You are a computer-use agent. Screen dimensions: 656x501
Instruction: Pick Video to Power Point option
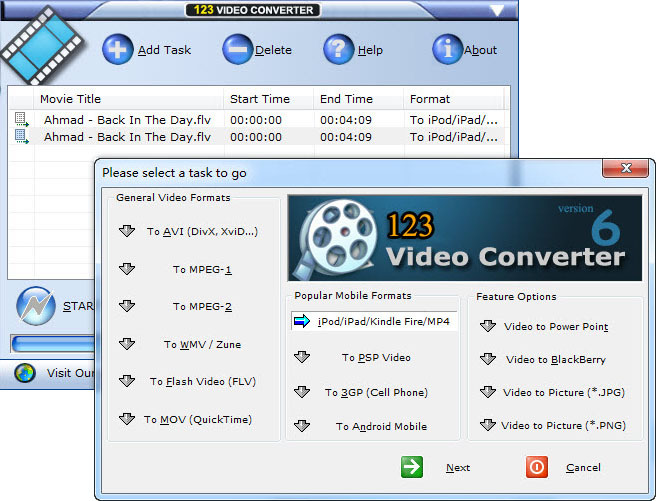pyautogui.click(x=556, y=327)
